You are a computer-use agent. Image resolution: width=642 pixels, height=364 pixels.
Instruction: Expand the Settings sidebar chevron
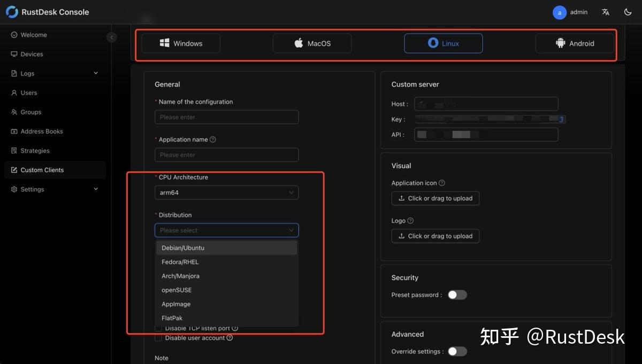96,189
